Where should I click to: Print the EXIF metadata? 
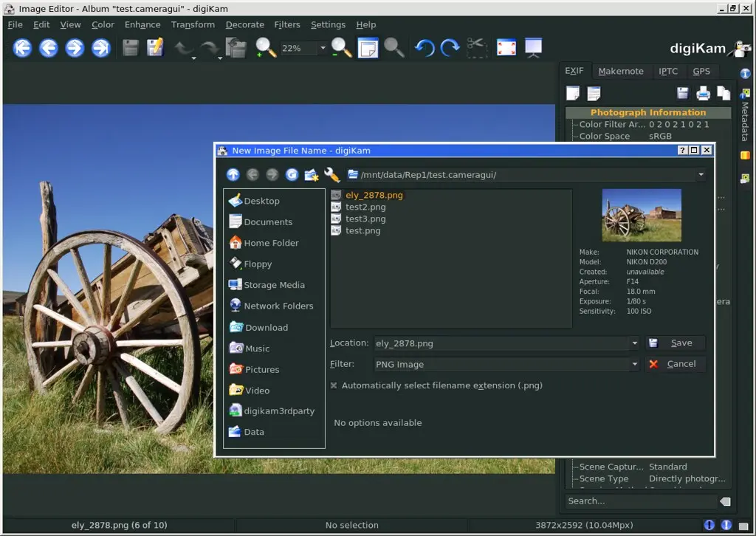click(x=703, y=93)
